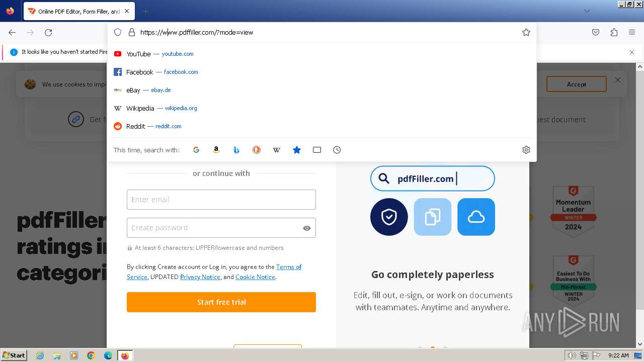Open the list all tabs dropdown arrow
This screenshot has height=362, width=644.
[x=587, y=11]
